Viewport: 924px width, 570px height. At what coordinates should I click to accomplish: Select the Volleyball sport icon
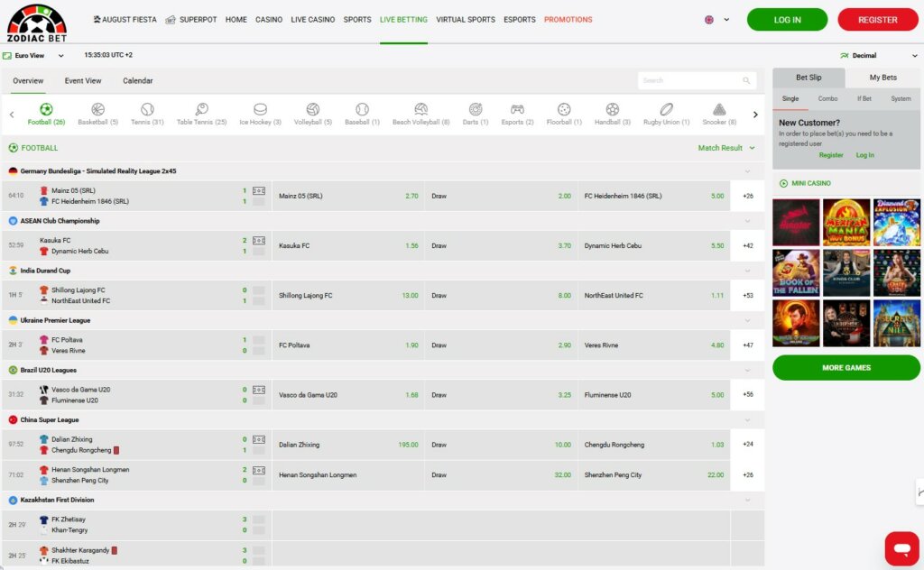[x=313, y=109]
